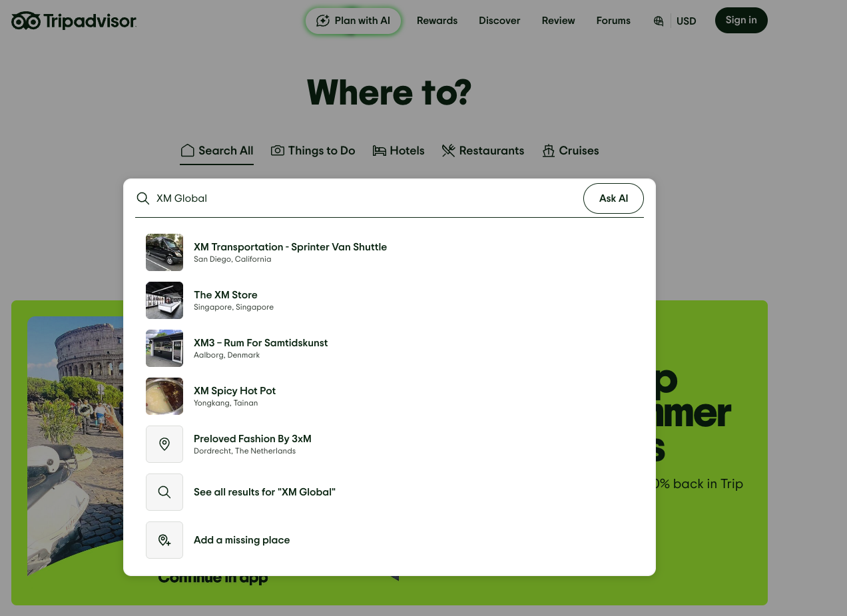Click the camera icon beside Things to Do
This screenshot has width=847, height=616.
pyautogui.click(x=278, y=151)
